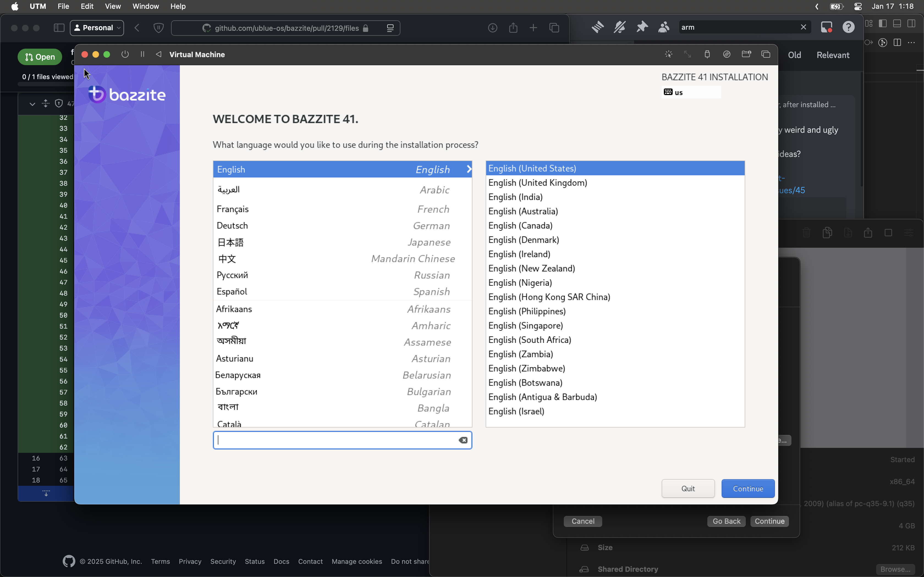The height and width of the screenshot is (577, 924).
Task: Click the Quit installer button
Action: [688, 489]
